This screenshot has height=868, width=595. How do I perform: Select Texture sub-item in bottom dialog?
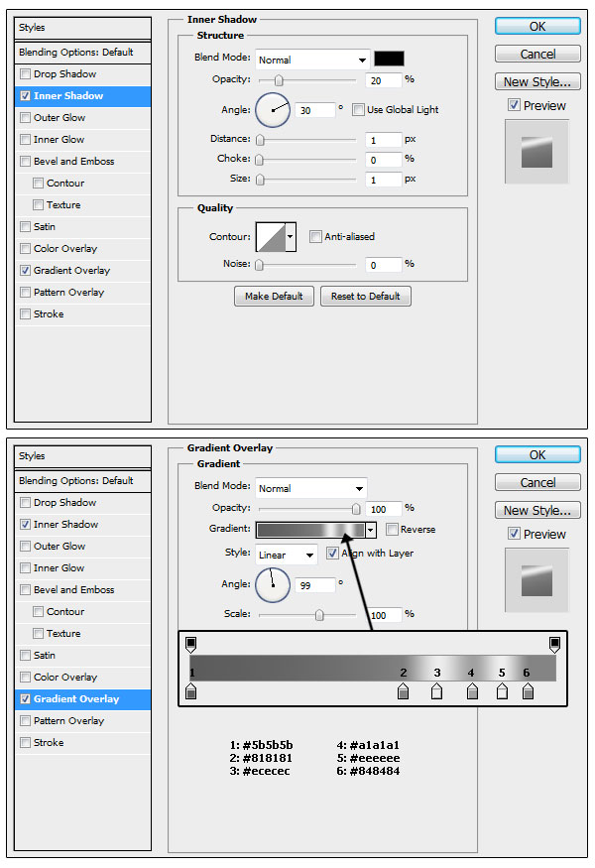(83, 633)
